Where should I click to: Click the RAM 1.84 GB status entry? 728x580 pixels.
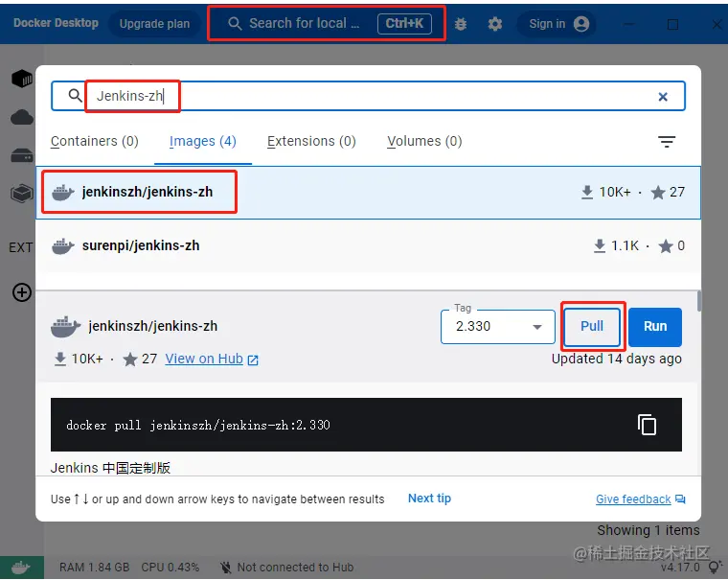coord(95,568)
